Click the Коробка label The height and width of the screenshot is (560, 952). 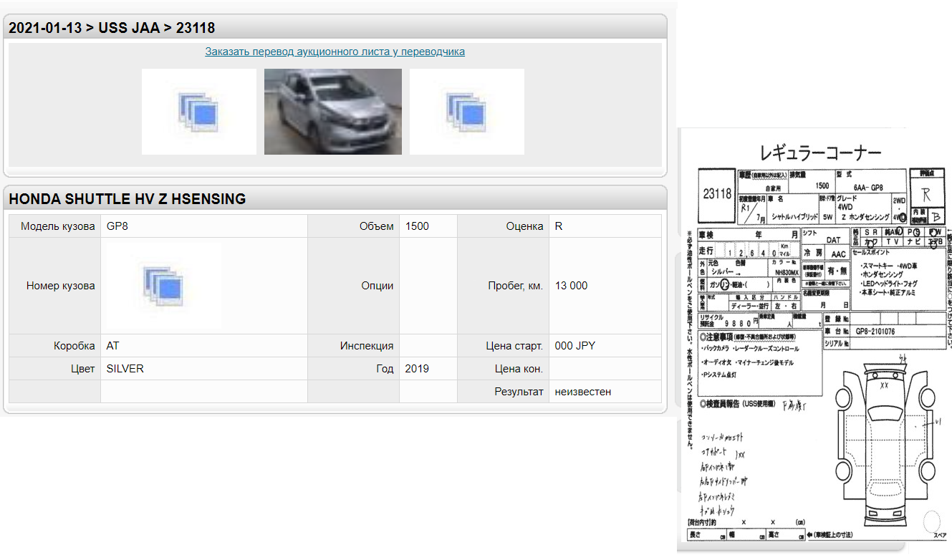pos(74,346)
